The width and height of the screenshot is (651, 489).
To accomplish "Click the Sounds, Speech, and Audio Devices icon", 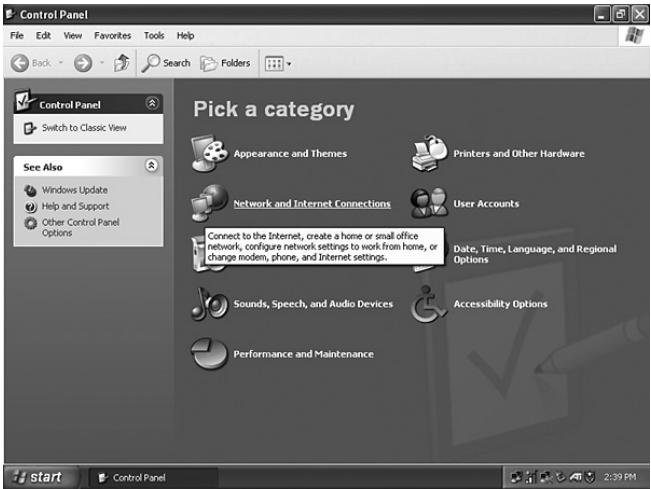I will [209, 304].
